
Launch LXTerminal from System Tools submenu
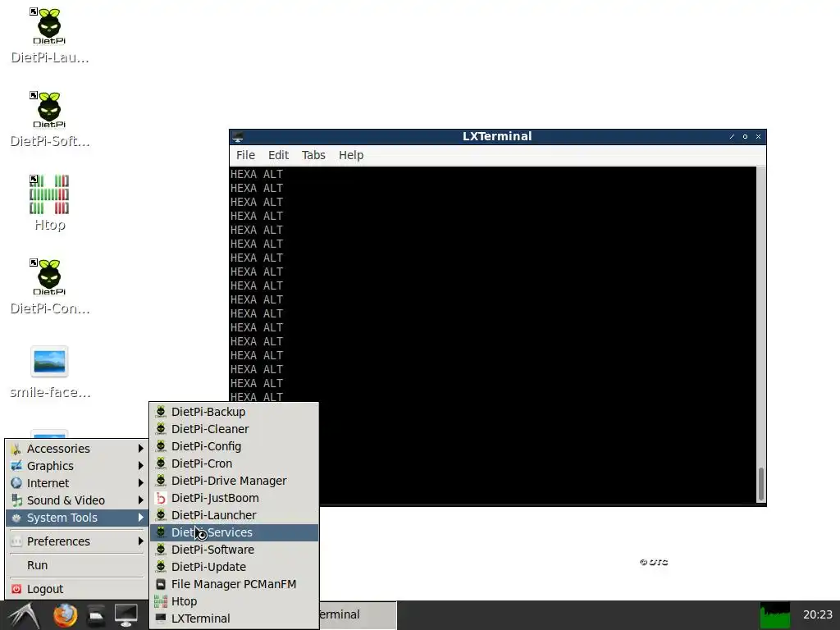[x=234, y=619]
